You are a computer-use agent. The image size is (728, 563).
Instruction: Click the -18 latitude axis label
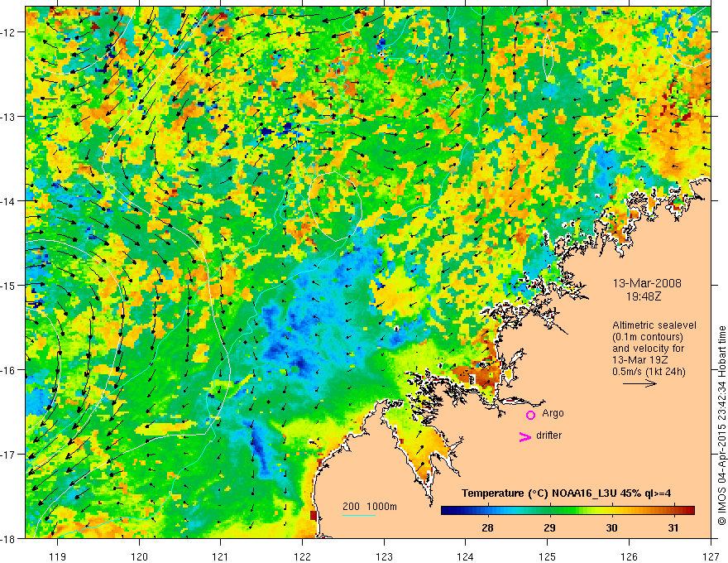pyautogui.click(x=8, y=538)
